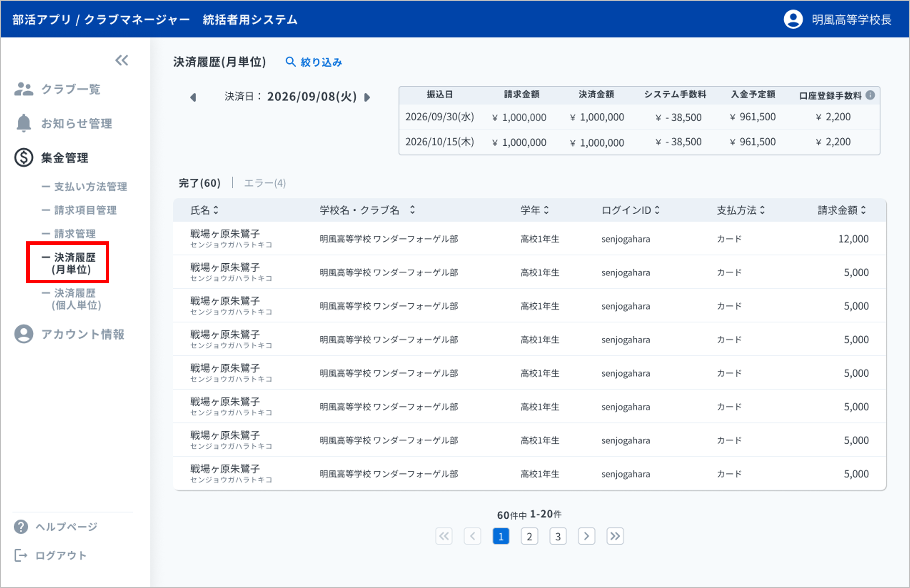This screenshot has width=910, height=588.
Task: Click the クラブ一覧 people icon
Action: click(23, 89)
